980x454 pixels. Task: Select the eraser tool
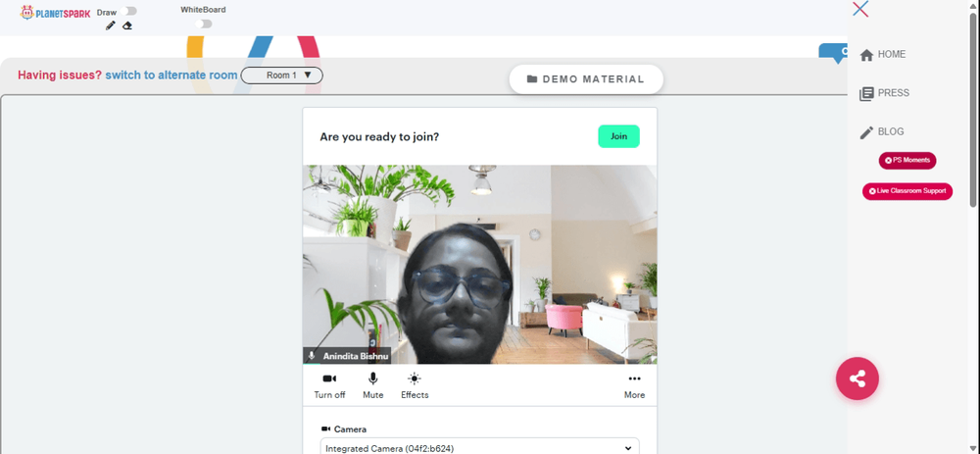tap(127, 25)
